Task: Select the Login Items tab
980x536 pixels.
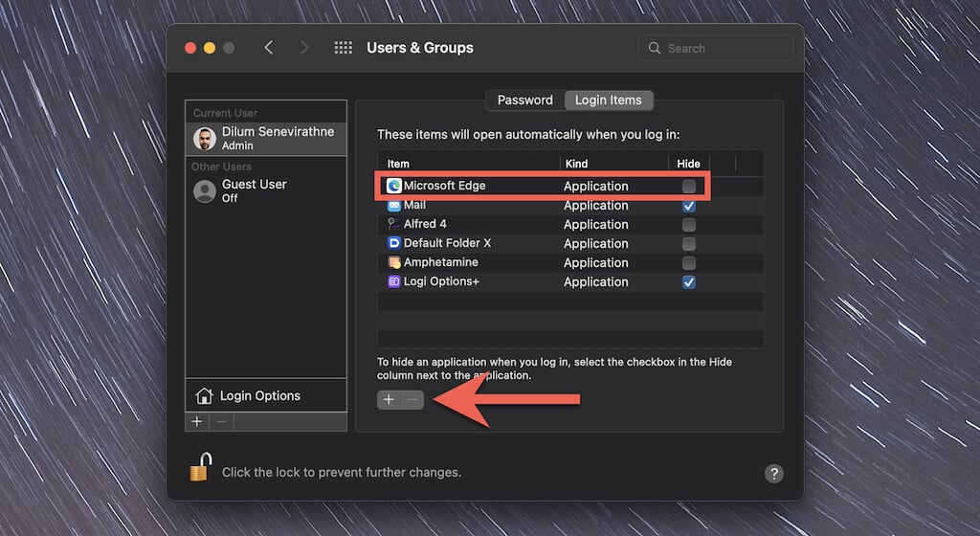Action: (x=608, y=100)
